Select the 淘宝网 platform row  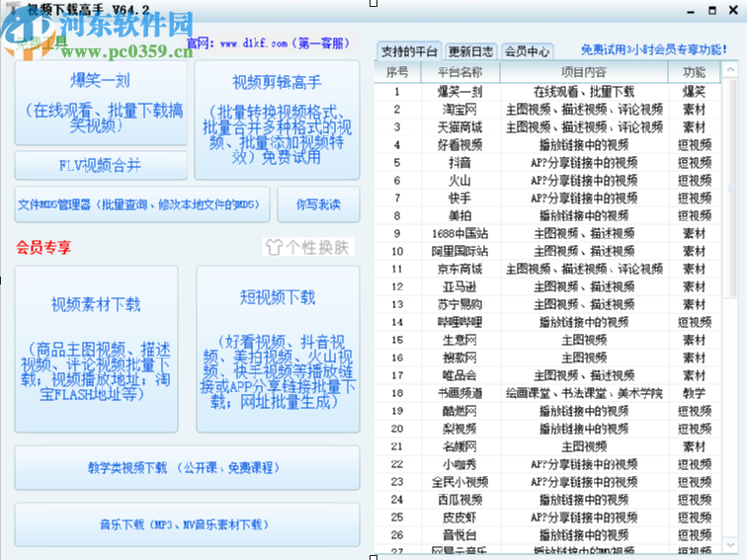click(x=547, y=110)
